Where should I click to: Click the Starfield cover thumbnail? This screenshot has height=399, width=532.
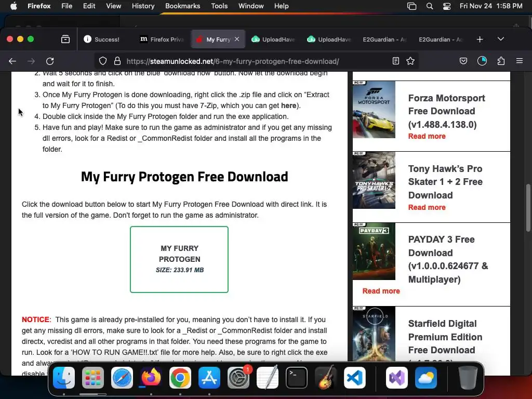pos(374,334)
